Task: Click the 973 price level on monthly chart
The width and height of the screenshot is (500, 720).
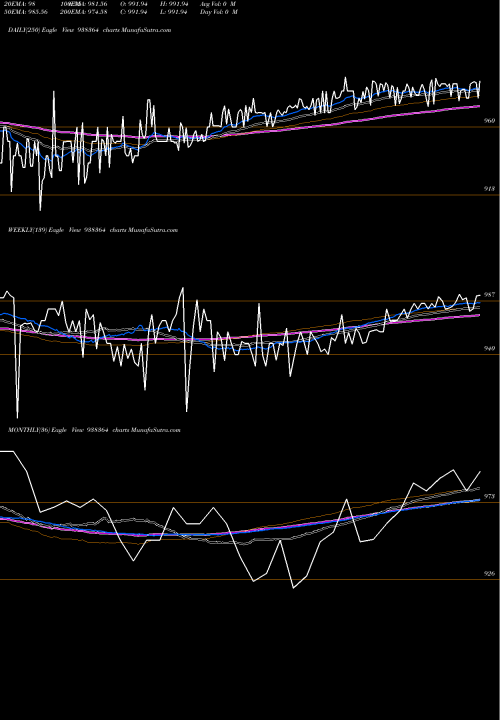Action: [x=489, y=496]
